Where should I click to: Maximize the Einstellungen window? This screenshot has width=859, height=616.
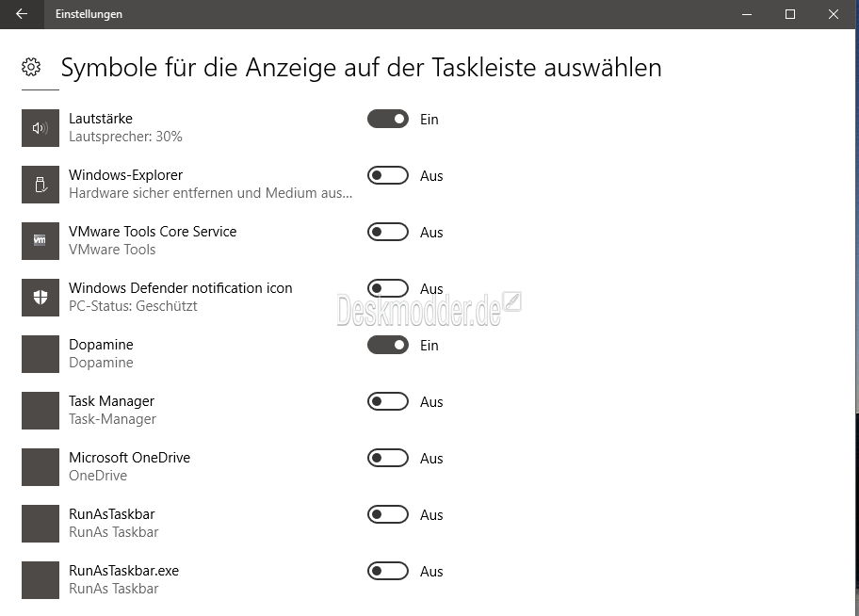(x=790, y=14)
